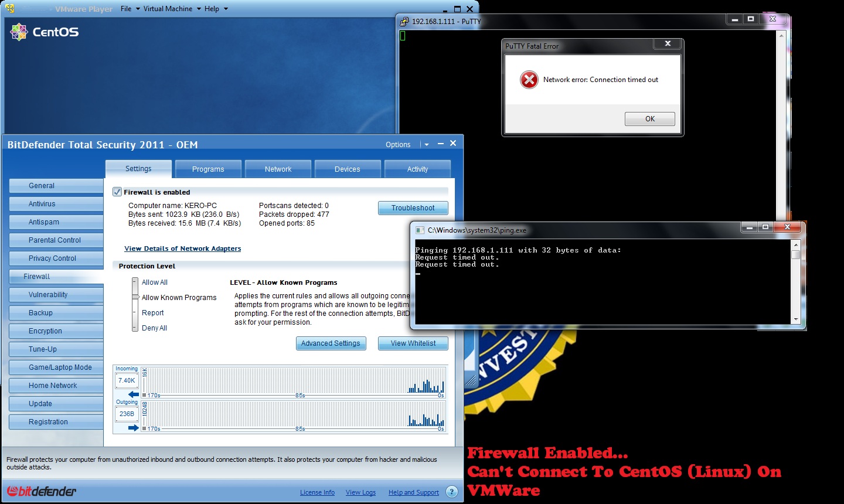
Task: Open the BitDefender Options dropdown arrow
Action: point(427,145)
